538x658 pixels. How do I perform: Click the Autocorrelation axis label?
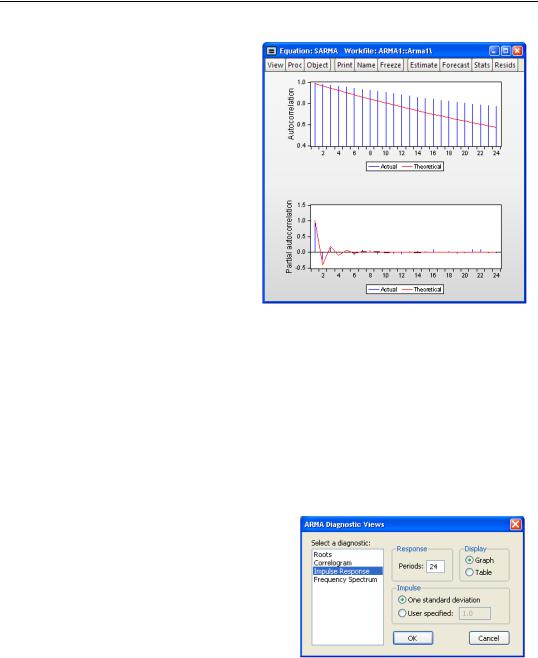(x=291, y=114)
